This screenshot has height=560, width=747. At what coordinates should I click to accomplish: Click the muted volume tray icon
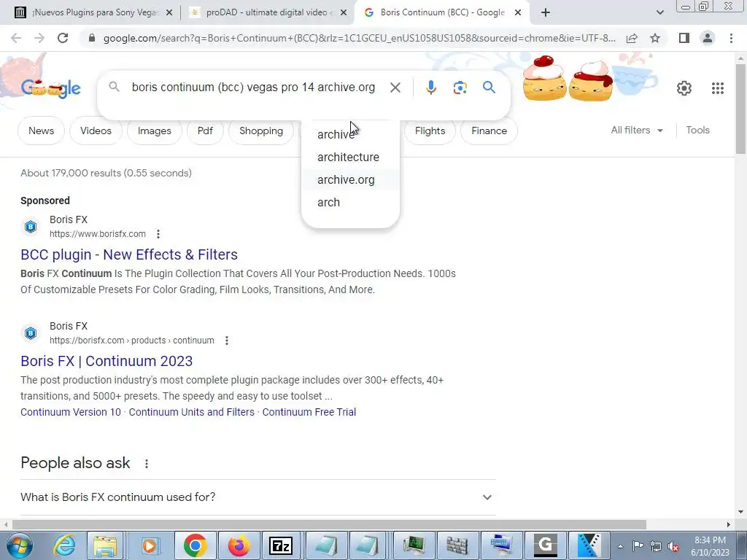click(673, 546)
